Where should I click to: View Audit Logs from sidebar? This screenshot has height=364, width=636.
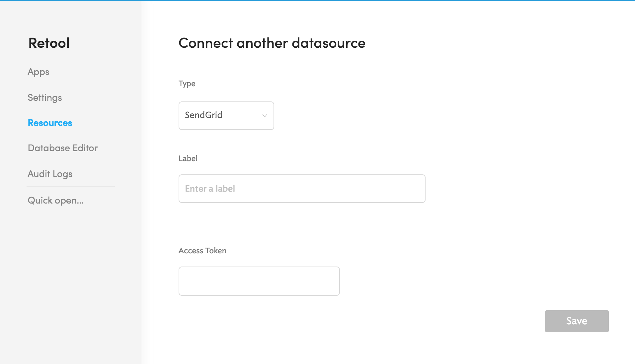(x=50, y=174)
